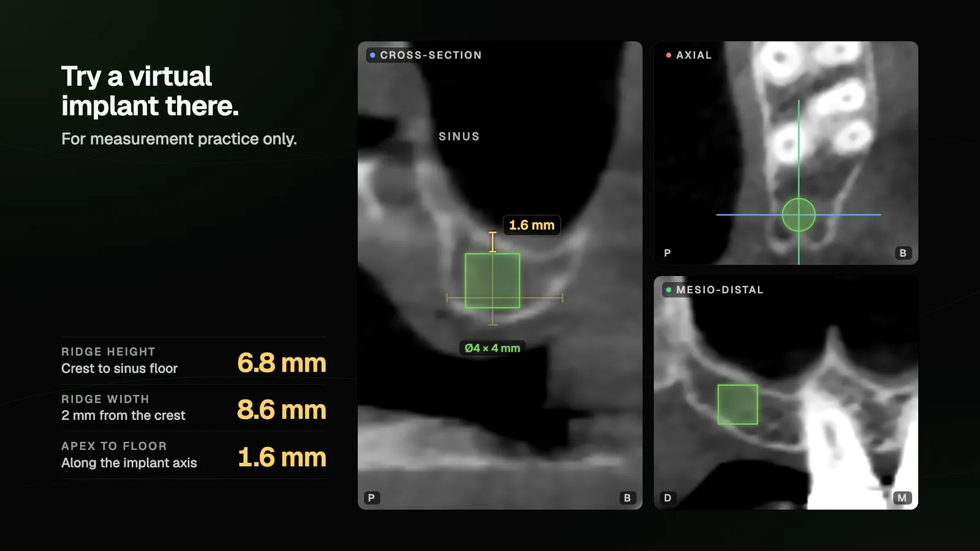The image size is (980, 551).
Task: Click the RIDGE HEIGHT label
Action: (108, 352)
